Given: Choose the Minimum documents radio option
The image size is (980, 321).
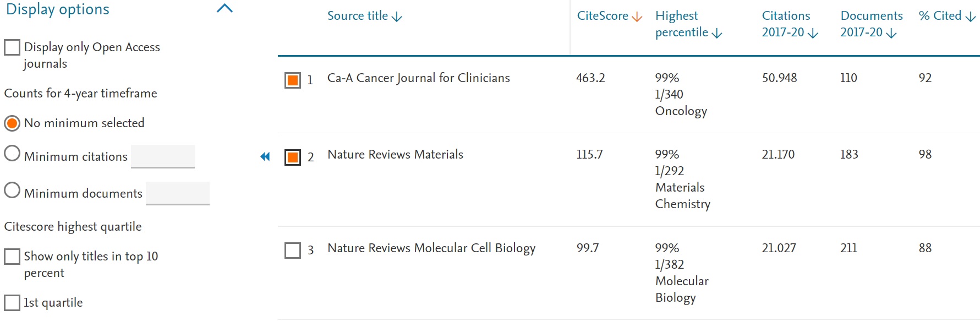Looking at the screenshot, I should pos(12,191).
